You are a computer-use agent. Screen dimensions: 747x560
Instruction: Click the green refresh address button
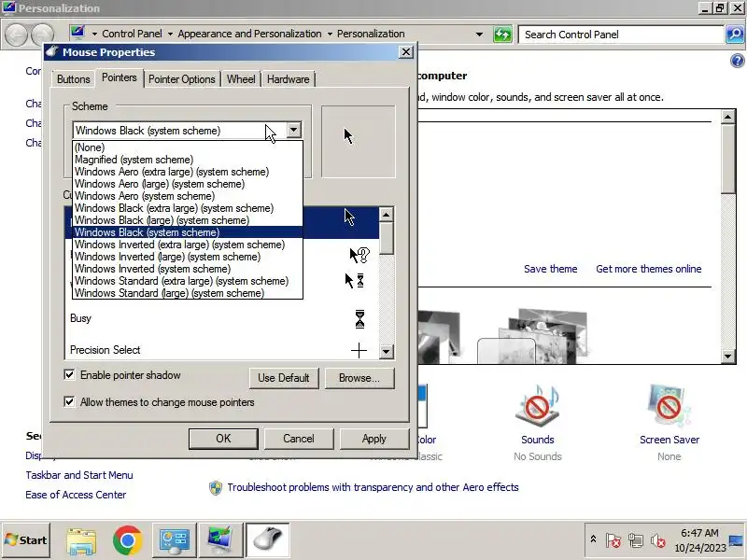point(502,35)
